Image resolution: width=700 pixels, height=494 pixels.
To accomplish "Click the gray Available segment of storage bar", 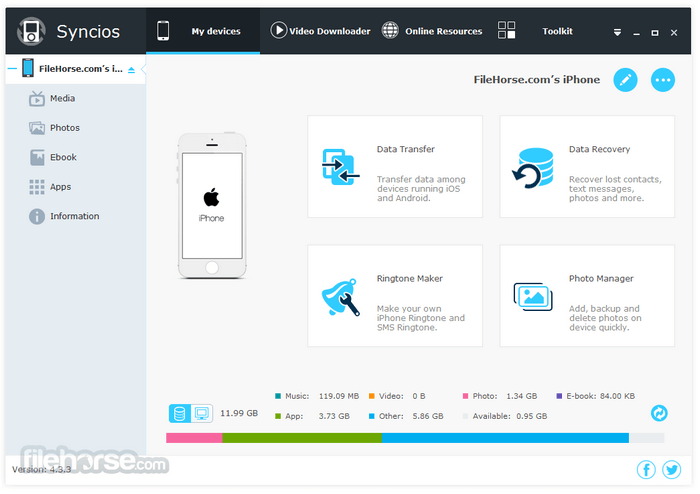I will [x=646, y=438].
